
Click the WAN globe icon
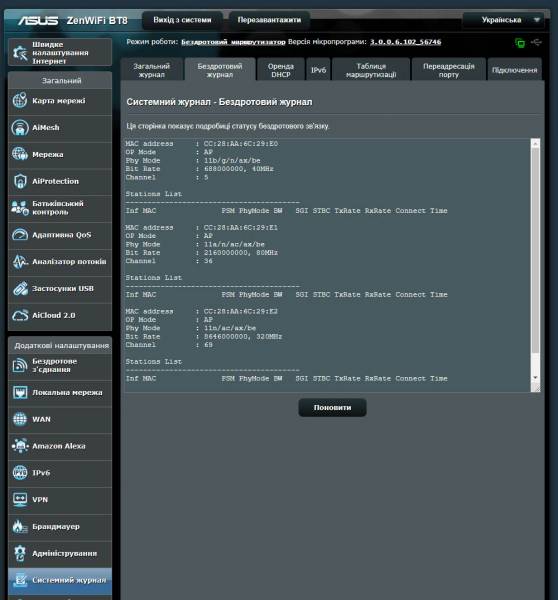[20, 419]
